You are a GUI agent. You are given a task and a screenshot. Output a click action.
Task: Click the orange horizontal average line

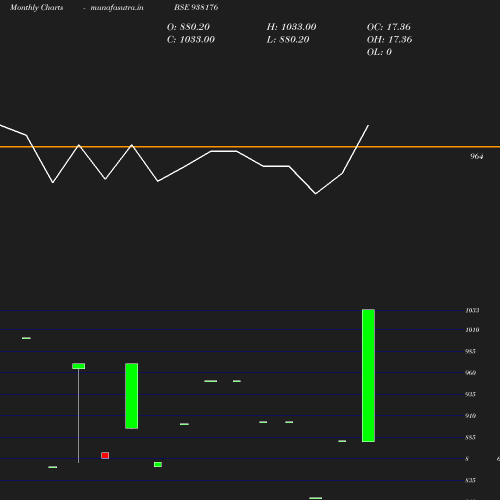pyautogui.click(x=250, y=147)
